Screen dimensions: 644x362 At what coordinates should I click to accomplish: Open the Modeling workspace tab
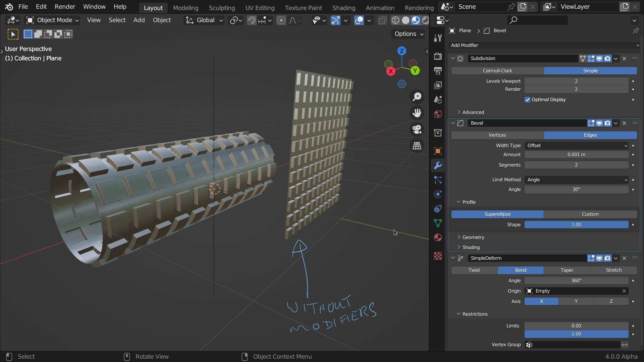(186, 7)
